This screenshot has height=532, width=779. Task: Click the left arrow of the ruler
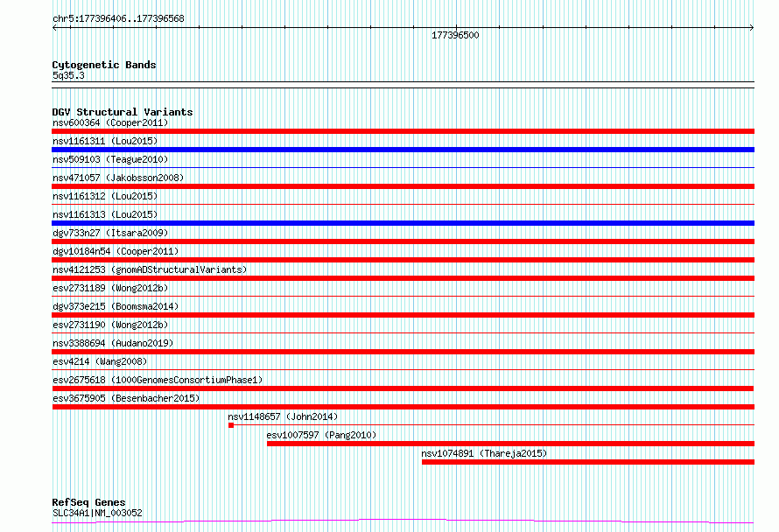tap(54, 28)
